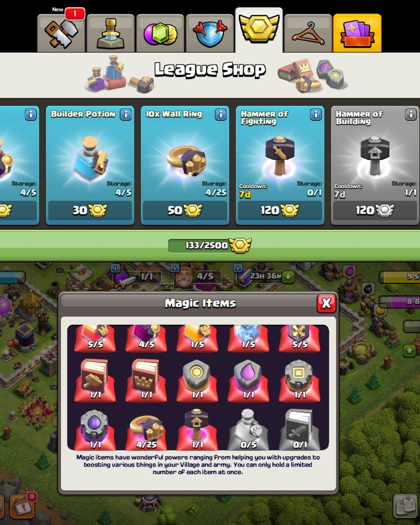Image resolution: width=420 pixels, height=525 pixels.
Task: Open the builder tools shop tab
Action: [61, 33]
